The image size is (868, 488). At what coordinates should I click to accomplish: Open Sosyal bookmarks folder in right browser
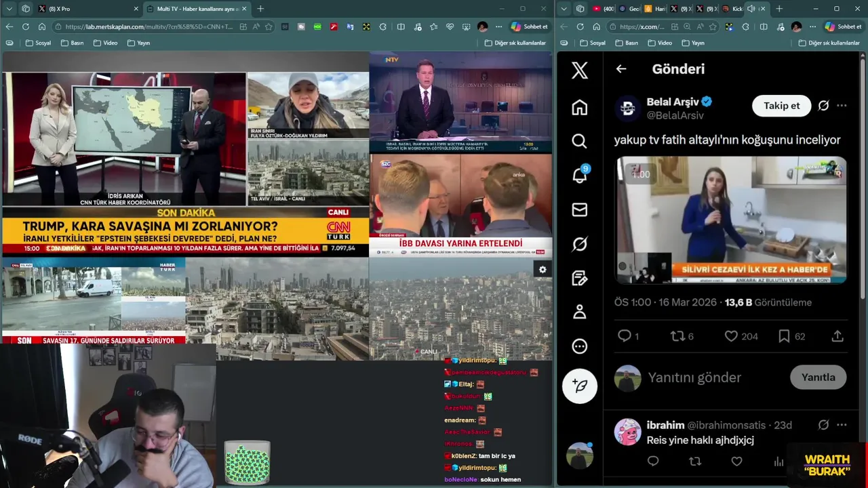click(593, 43)
